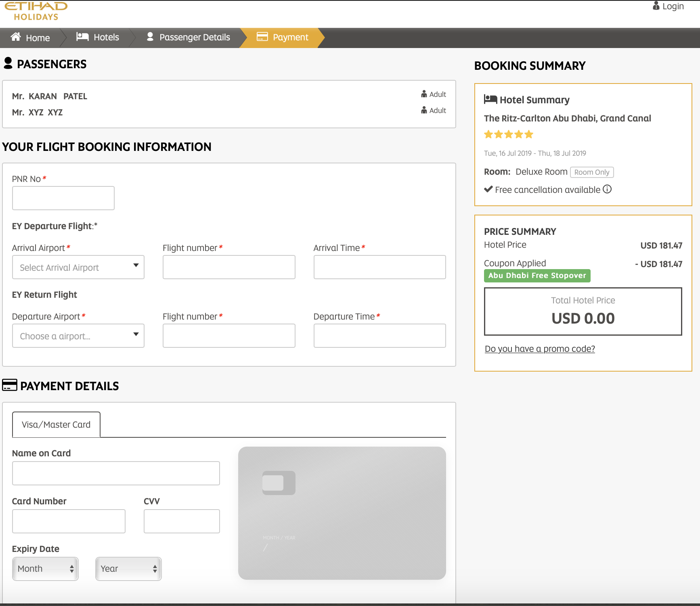Image resolution: width=700 pixels, height=606 pixels.
Task: Go to Passenger Details step
Action: coord(194,38)
